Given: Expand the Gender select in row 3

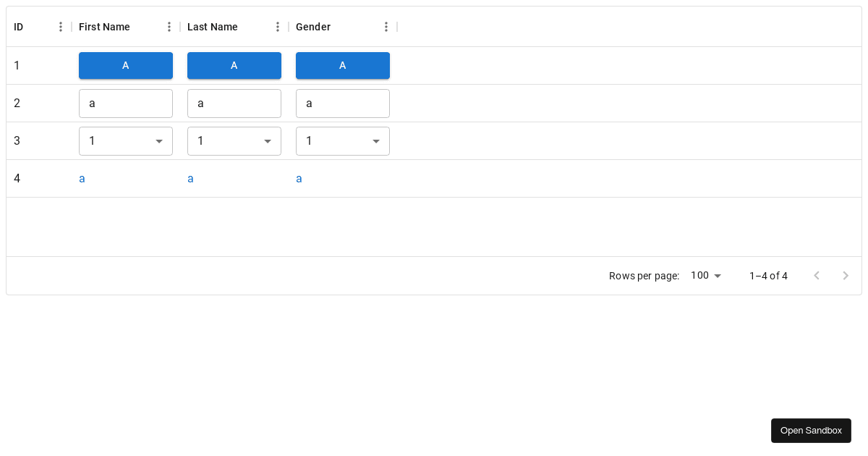Looking at the screenshot, I should 343,141.
